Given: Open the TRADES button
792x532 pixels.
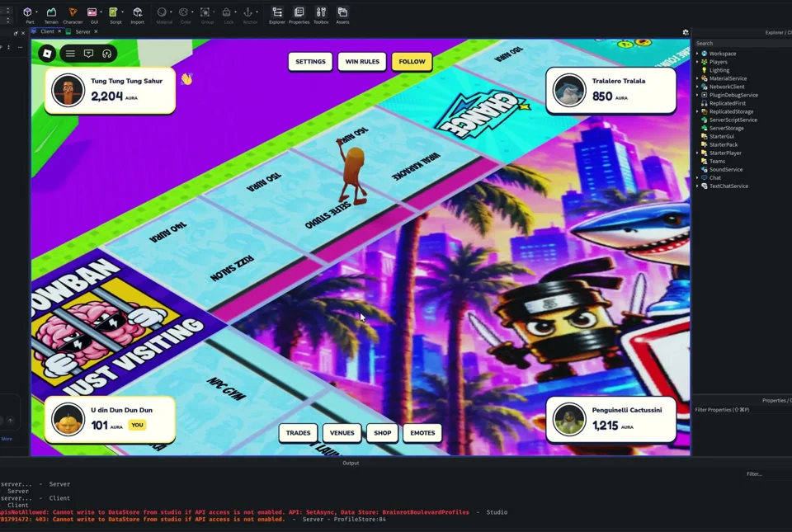Looking at the screenshot, I should pyautogui.click(x=298, y=433).
